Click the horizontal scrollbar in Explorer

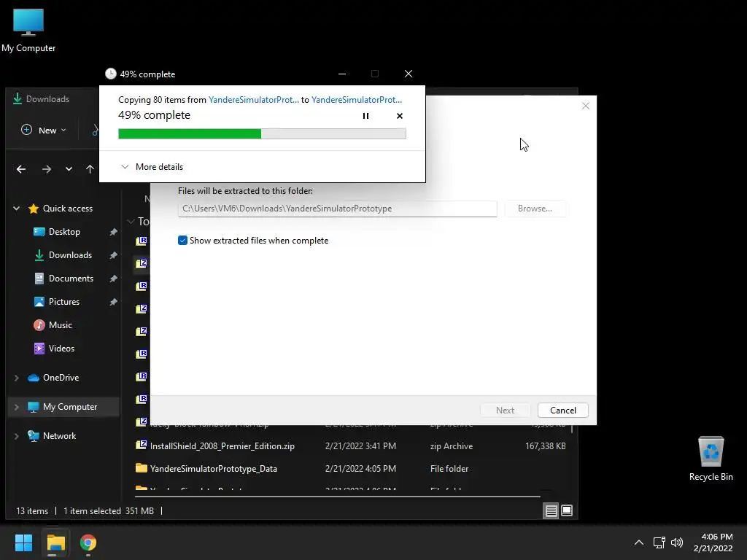(338, 496)
